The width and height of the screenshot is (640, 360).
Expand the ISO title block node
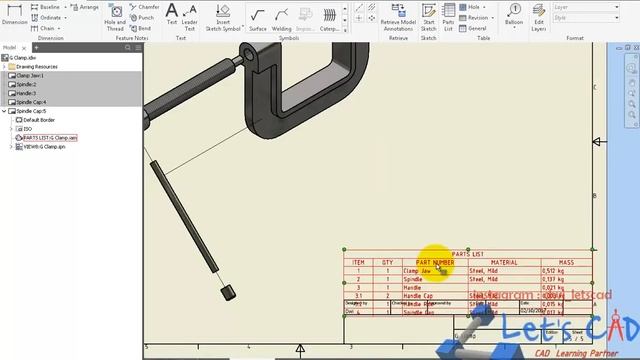11,129
